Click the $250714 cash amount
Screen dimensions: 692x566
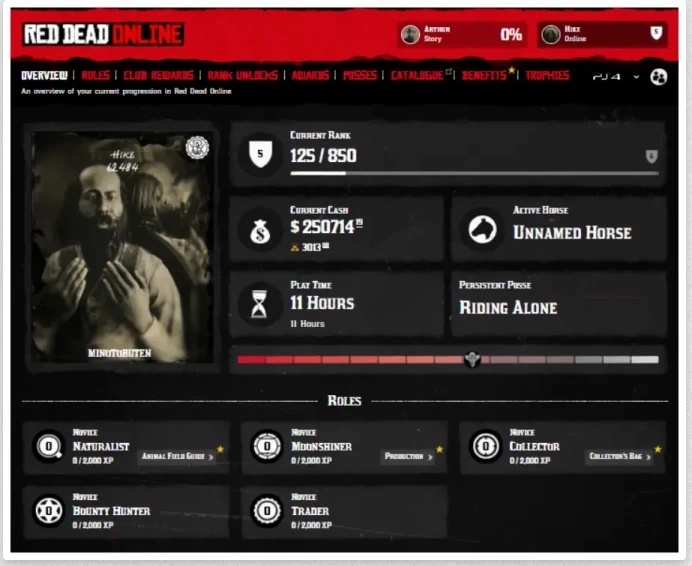tap(326, 227)
